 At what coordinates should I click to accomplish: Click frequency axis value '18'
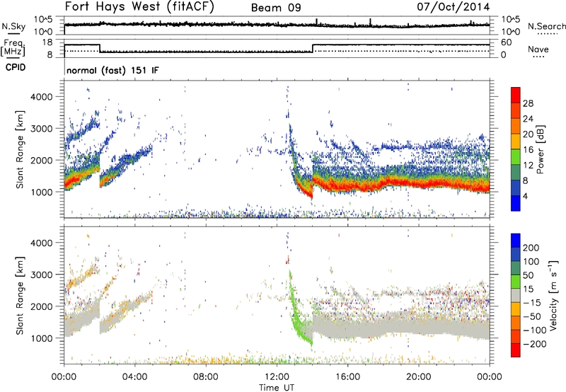[x=47, y=42]
